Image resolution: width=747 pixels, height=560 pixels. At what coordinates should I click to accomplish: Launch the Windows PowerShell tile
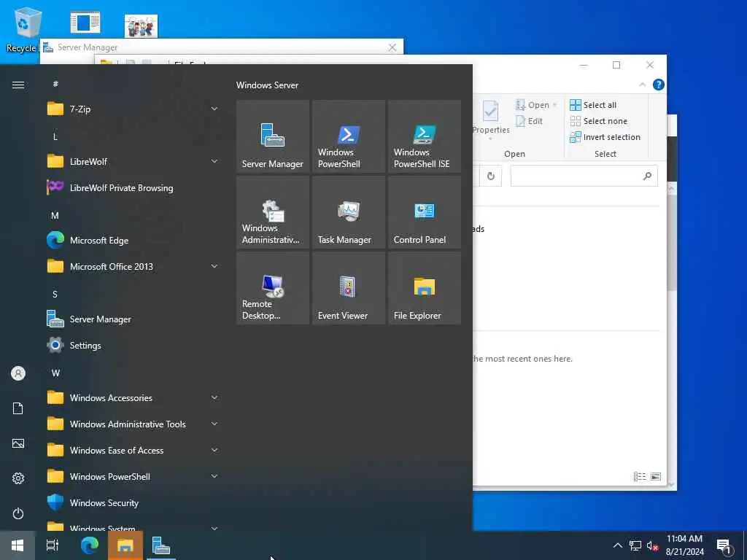[348, 136]
